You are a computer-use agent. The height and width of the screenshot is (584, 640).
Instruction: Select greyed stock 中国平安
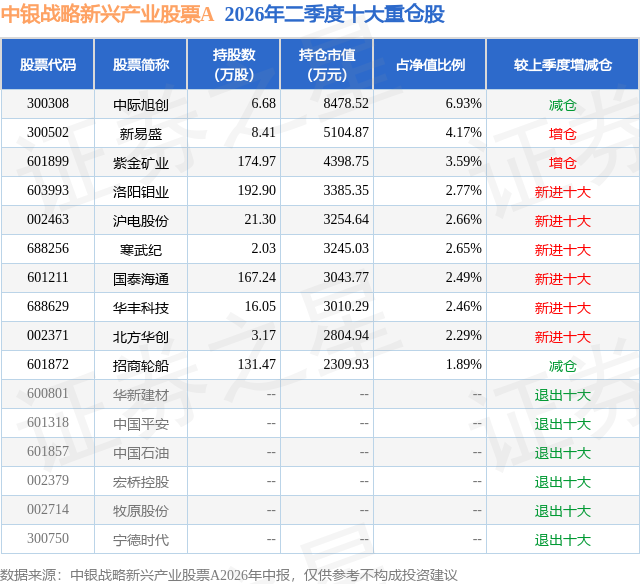[141, 424]
